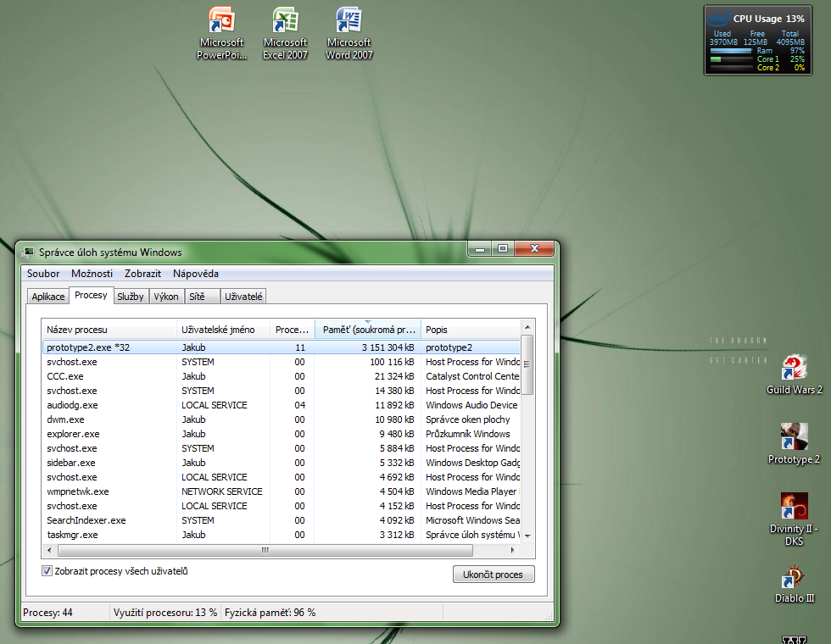Viewport: 831px width, 644px height.
Task: Select the wmpnetwk.exe process row
Action: point(281,491)
